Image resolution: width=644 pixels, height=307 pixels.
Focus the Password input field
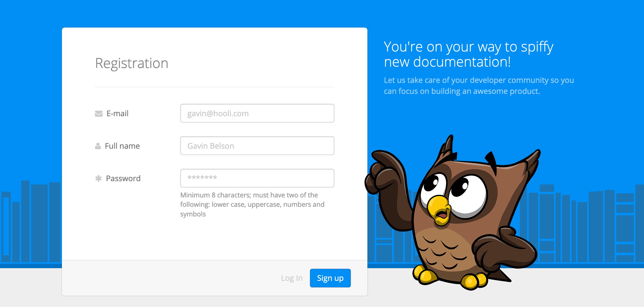(257, 178)
